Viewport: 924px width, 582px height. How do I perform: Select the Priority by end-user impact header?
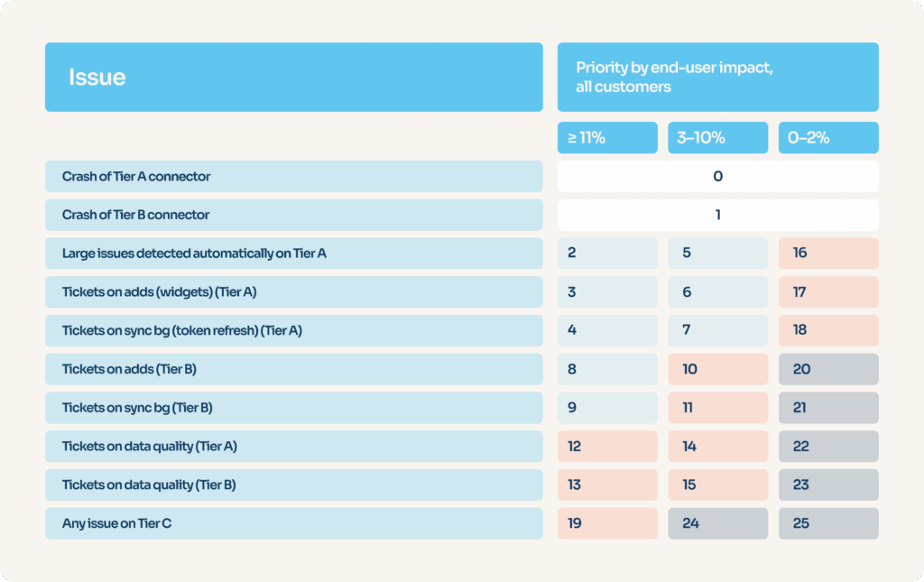(717, 78)
